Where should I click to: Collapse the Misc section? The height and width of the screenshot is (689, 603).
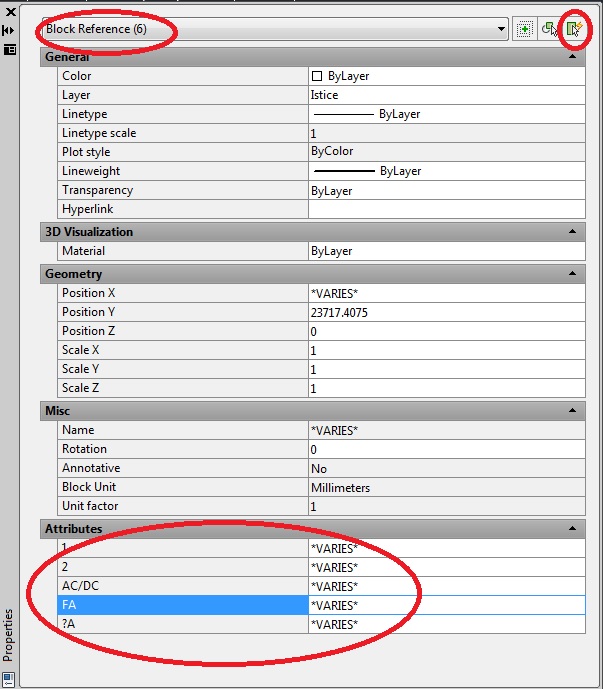573,411
